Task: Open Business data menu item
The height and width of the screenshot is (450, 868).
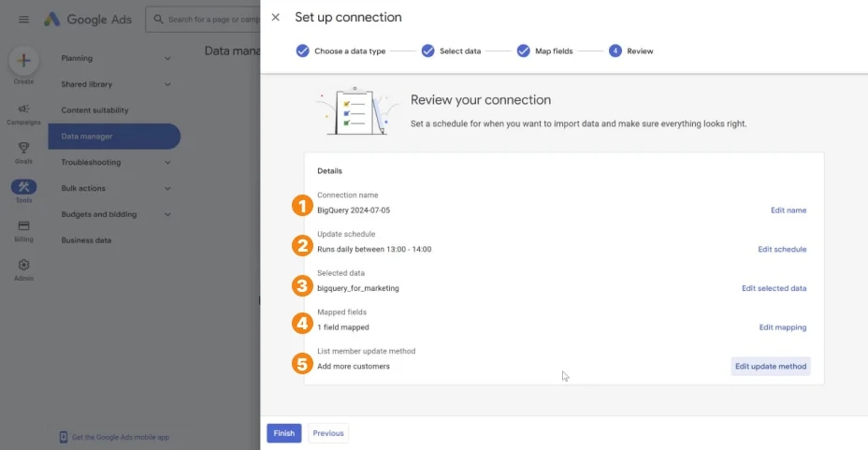Action: (x=86, y=240)
